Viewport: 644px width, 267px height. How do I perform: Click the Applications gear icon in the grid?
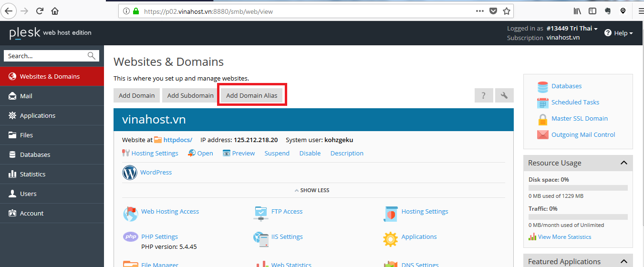click(x=390, y=239)
